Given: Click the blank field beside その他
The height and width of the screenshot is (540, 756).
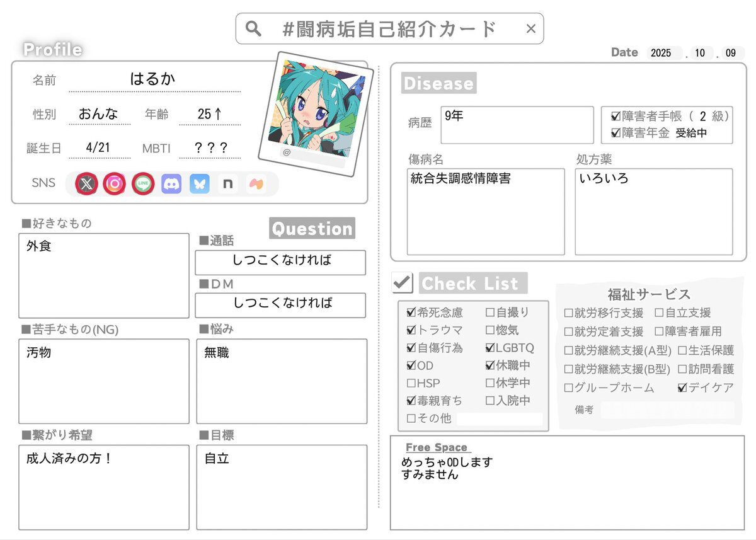Looking at the screenshot, I should click(500, 418).
